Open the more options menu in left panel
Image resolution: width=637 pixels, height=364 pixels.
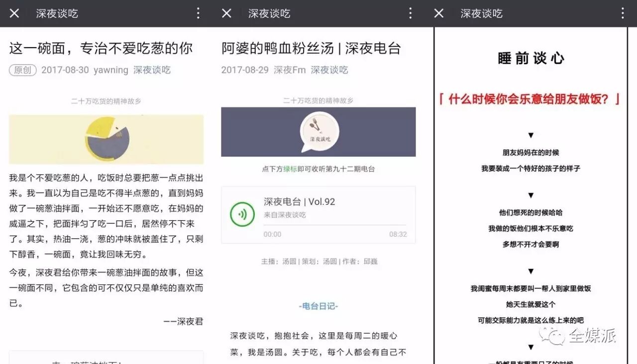(198, 13)
